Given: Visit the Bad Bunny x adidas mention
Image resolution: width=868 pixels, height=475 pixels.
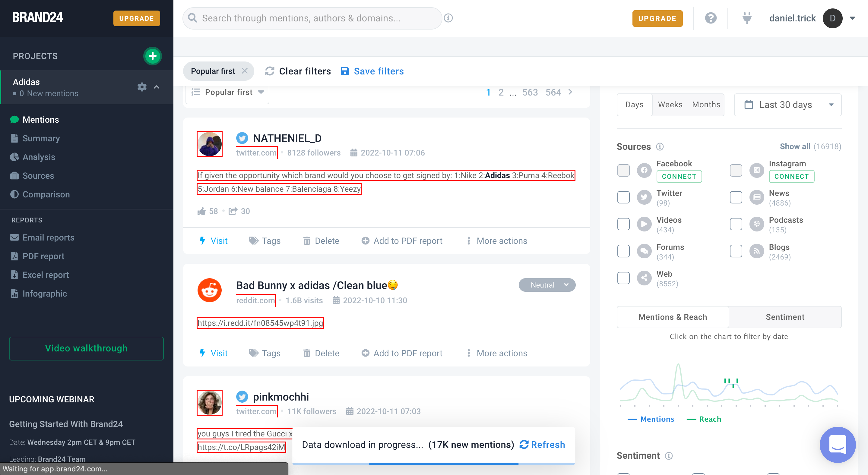Looking at the screenshot, I should pos(213,353).
